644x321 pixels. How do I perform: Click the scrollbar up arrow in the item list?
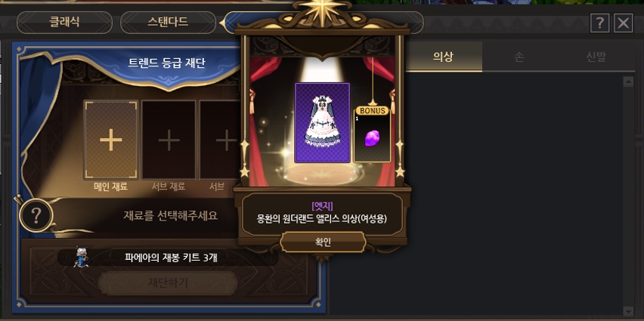pyautogui.click(x=628, y=82)
